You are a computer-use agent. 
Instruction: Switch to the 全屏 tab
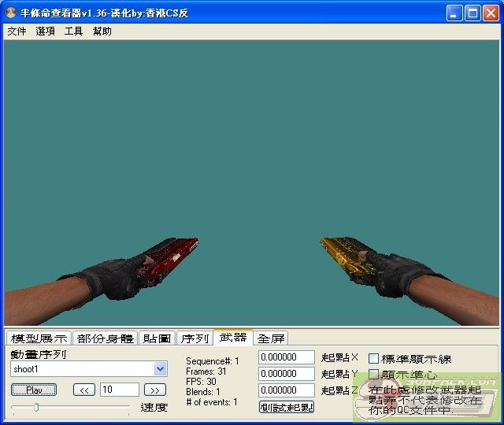pos(271,338)
